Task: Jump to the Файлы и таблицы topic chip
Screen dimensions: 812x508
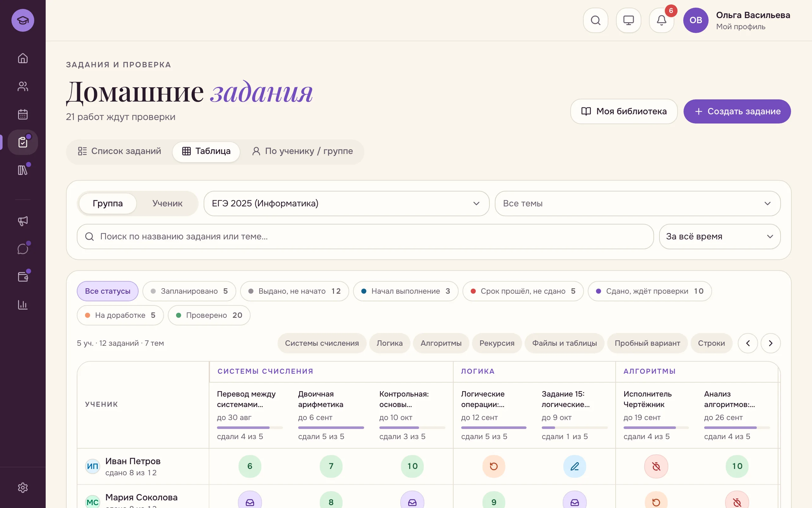Action: 564,343
